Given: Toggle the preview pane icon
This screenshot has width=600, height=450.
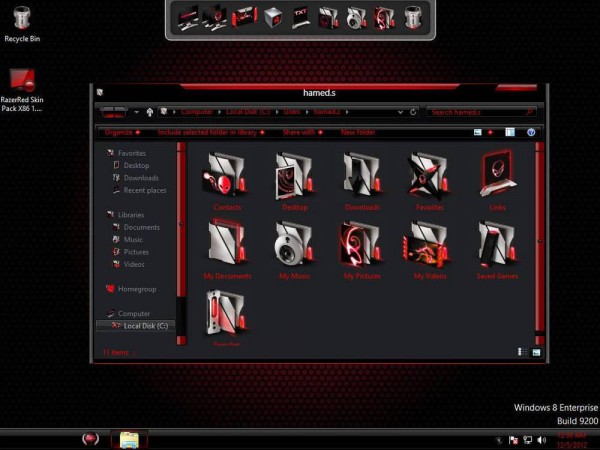Looking at the screenshot, I should click(510, 132).
